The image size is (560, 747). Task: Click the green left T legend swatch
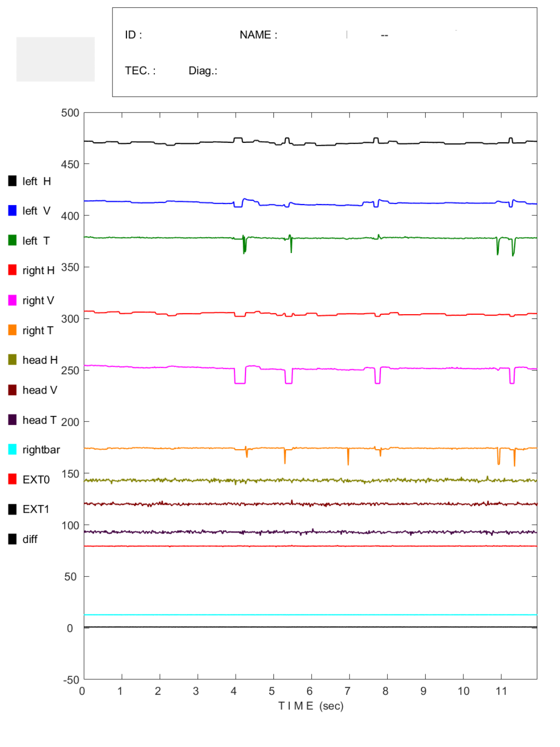pyautogui.click(x=13, y=240)
